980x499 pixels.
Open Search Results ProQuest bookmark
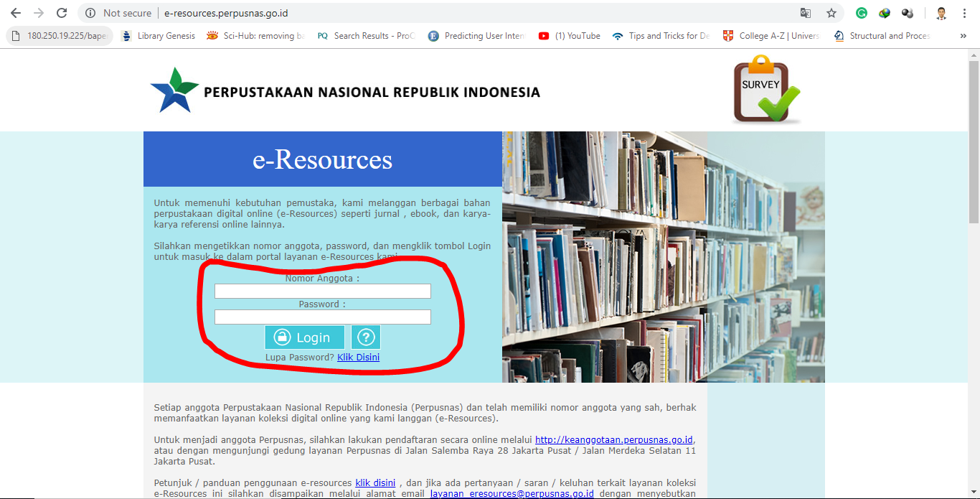(366, 36)
